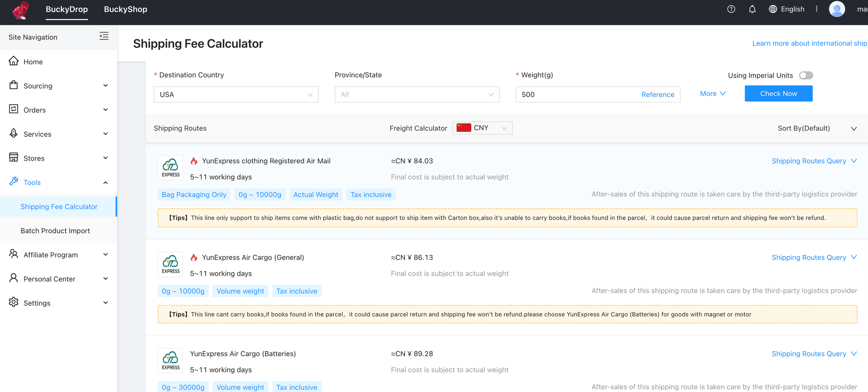The height and width of the screenshot is (392, 868).
Task: Expand the Stores menu chevron
Action: coord(105,158)
